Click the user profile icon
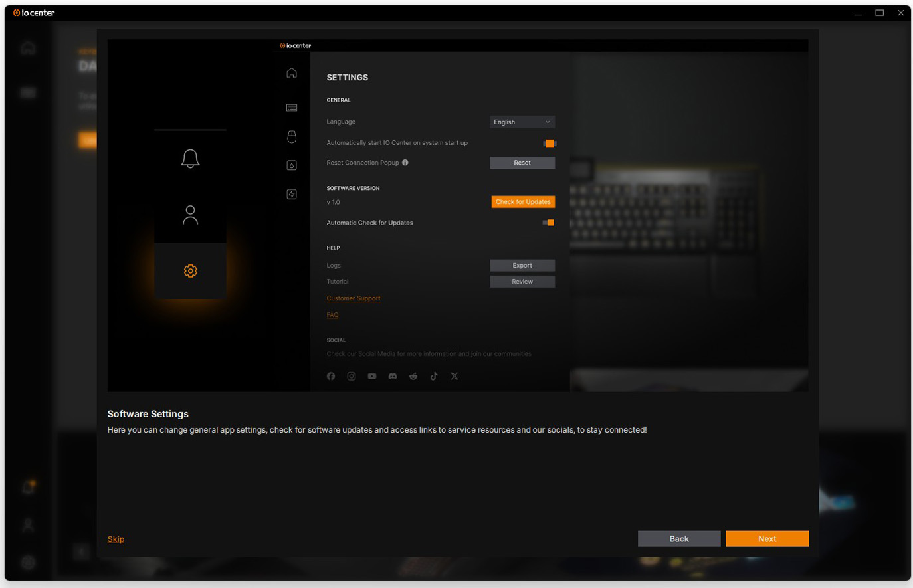 190,215
